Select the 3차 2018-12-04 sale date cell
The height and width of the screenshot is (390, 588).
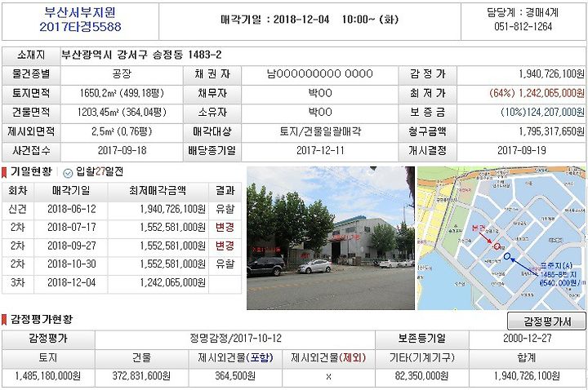click(71, 282)
